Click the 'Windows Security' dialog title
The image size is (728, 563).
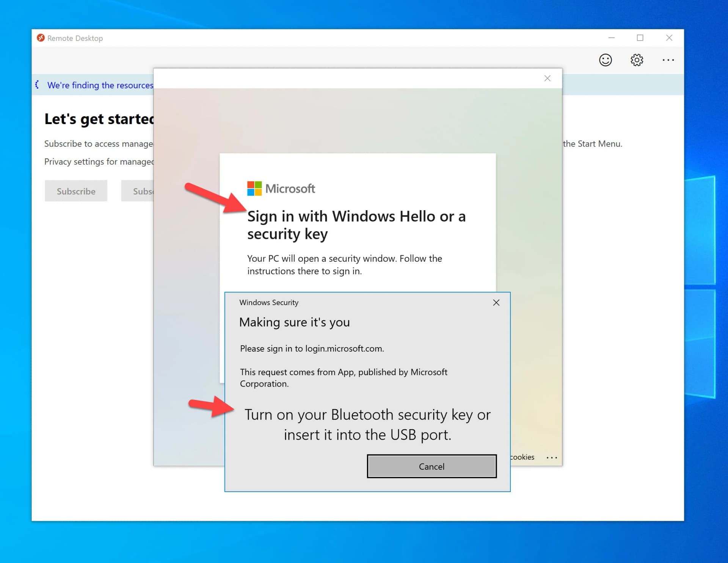click(269, 302)
